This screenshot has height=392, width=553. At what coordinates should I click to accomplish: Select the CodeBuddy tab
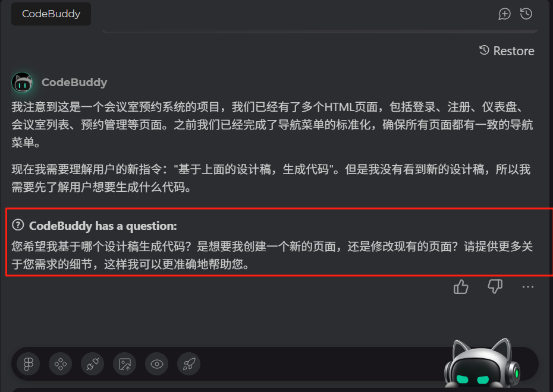(x=51, y=14)
